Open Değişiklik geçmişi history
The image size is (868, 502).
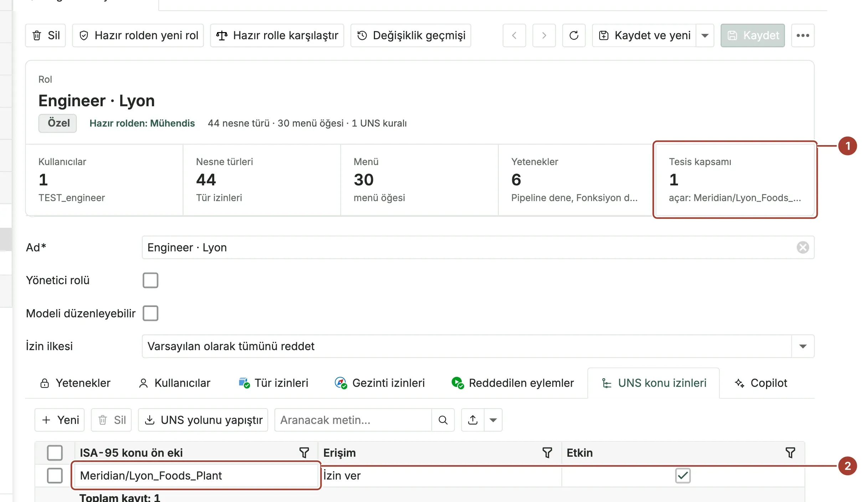tap(411, 35)
